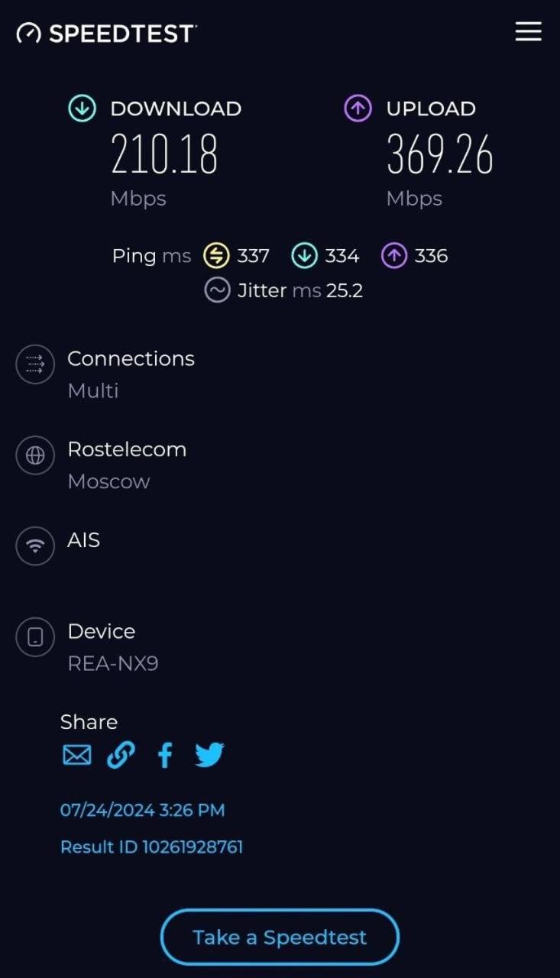
Task: Click the upload arrow icon
Action: (358, 108)
